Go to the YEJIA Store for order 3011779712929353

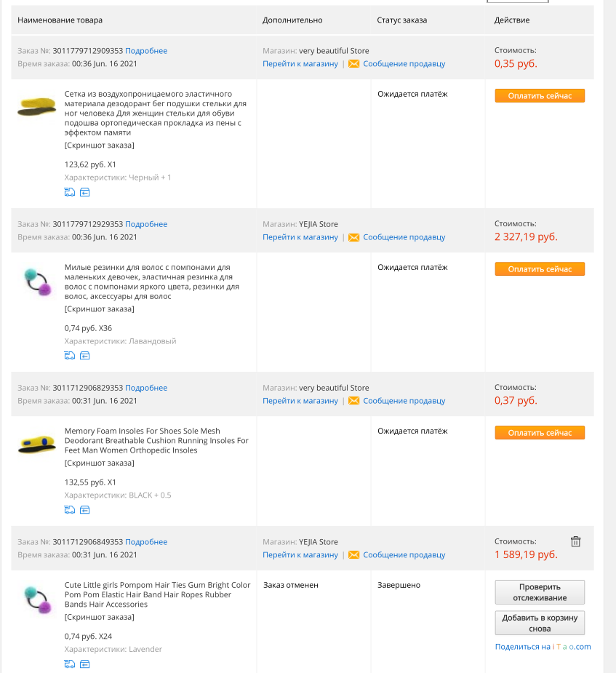tap(300, 237)
